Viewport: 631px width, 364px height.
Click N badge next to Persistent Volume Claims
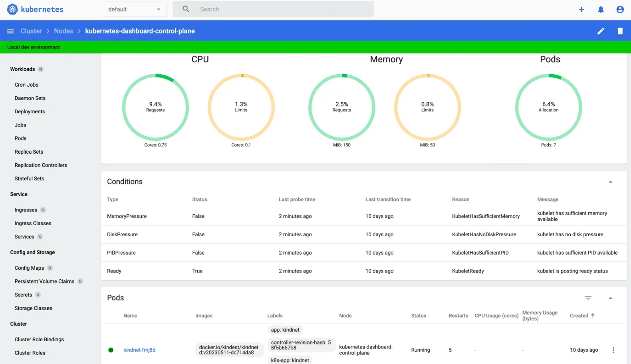80,281
